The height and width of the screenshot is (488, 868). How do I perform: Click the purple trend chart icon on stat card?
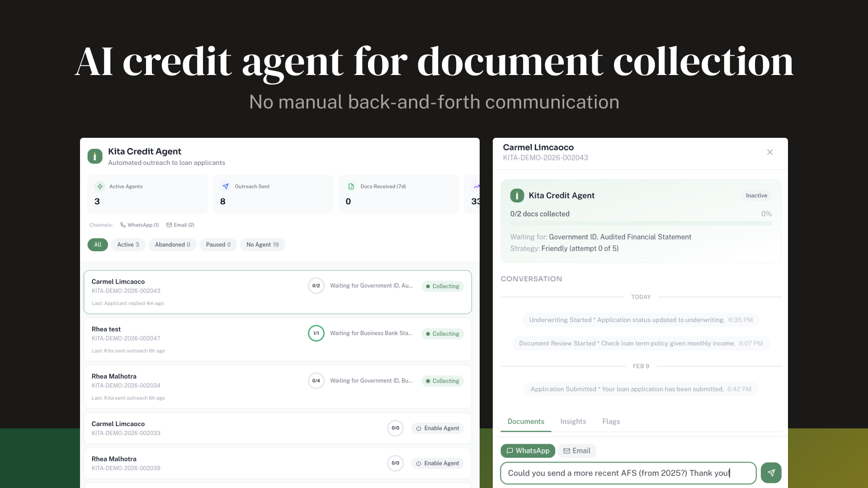pyautogui.click(x=476, y=186)
